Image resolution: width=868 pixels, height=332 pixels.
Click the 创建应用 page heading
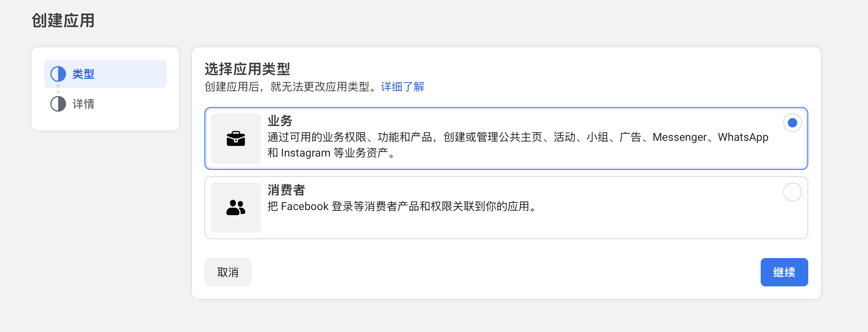click(63, 20)
